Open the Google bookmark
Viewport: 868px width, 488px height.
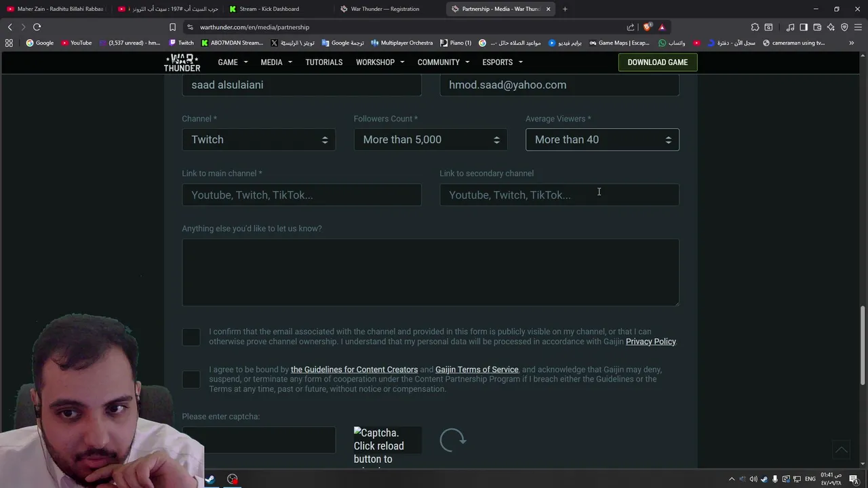pyautogui.click(x=39, y=43)
